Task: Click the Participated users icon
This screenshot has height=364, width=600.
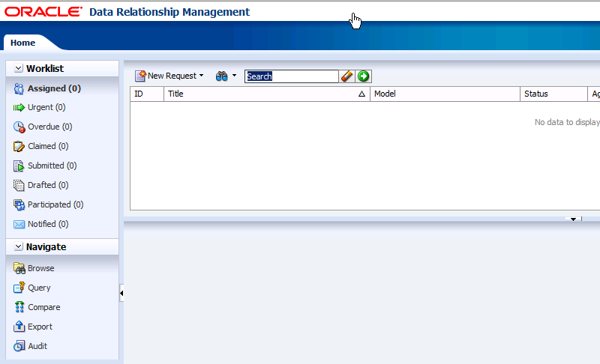Action: tap(19, 204)
